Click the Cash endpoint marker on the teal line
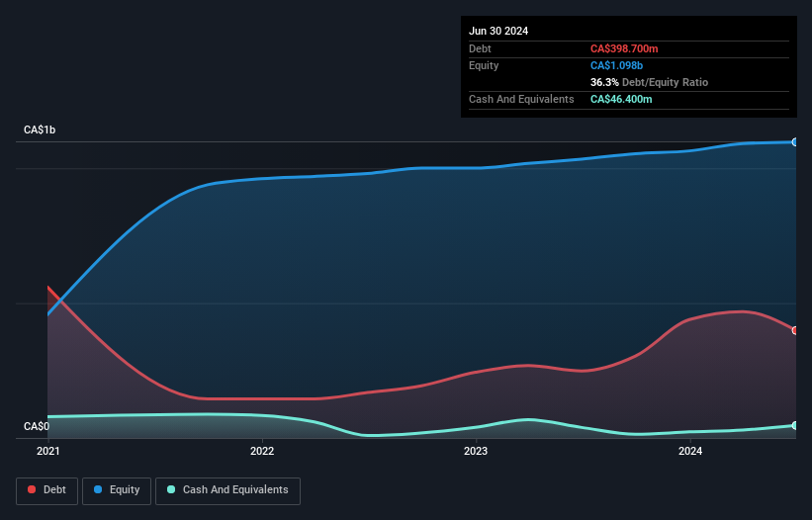Screen dimensions: 812x520 coord(795,425)
